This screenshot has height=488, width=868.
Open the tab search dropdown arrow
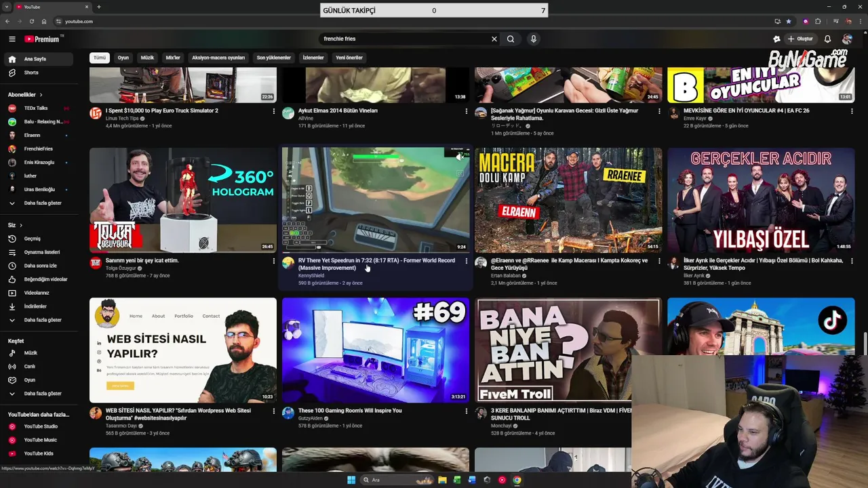tap(7, 7)
